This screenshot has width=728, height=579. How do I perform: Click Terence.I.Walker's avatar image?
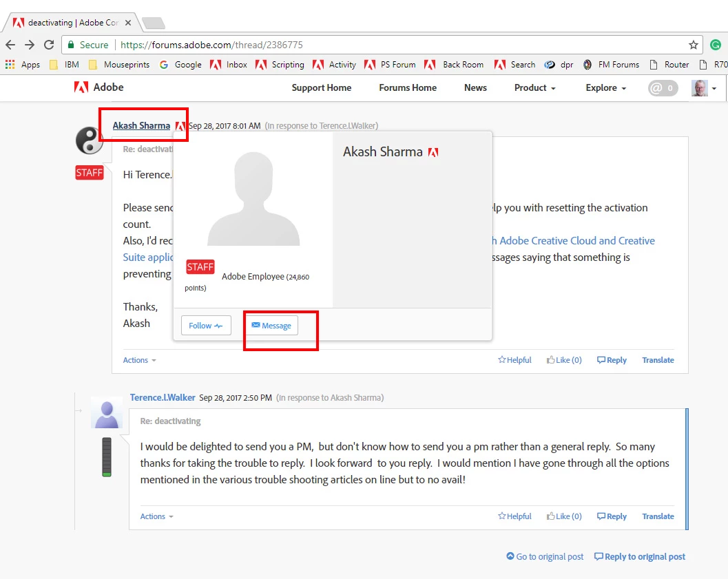[107, 413]
